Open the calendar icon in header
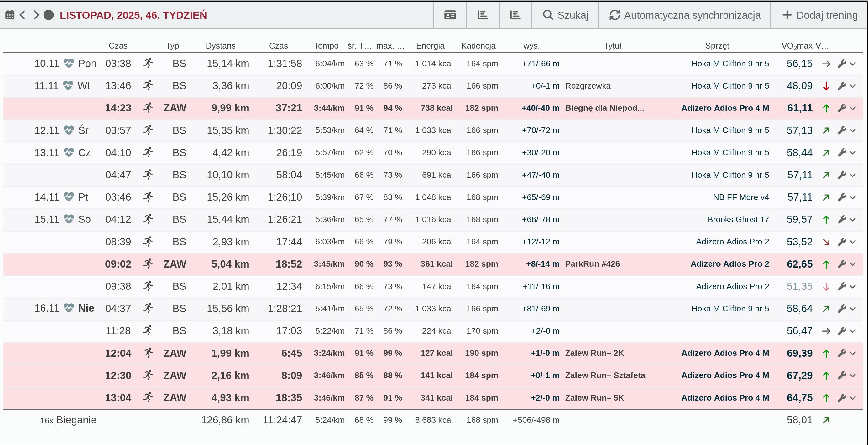The height and width of the screenshot is (445, 868). pyautogui.click(x=10, y=15)
